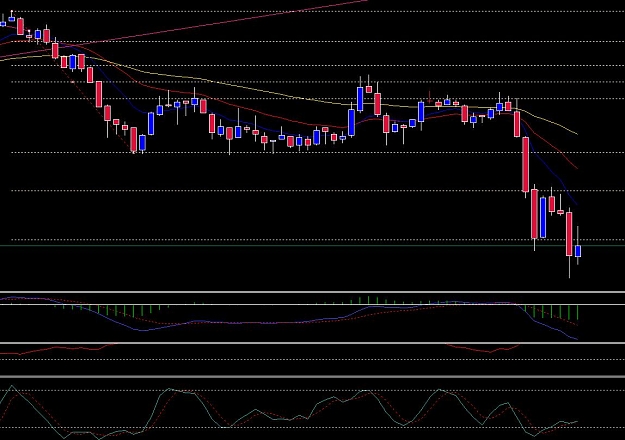Click the tall blue candle in the final sell-off
Screen dimensions: 625x440
point(543,218)
